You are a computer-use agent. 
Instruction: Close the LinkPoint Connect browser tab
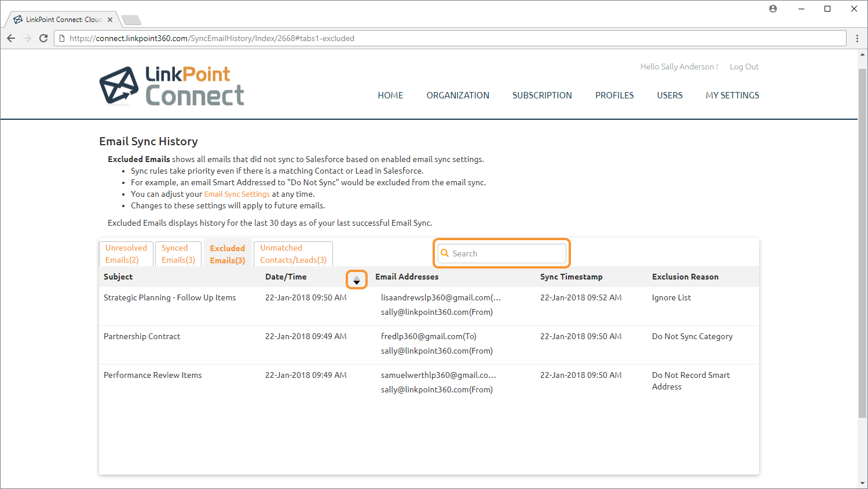(x=110, y=20)
